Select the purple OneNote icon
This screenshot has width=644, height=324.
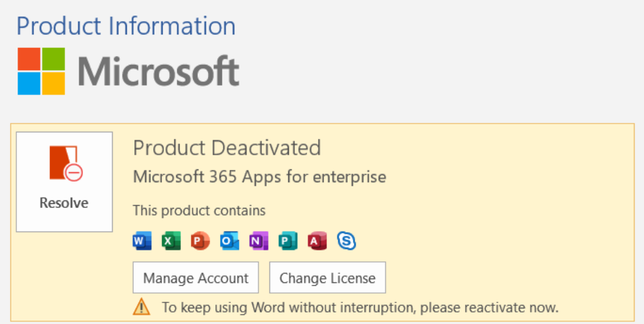click(x=259, y=241)
